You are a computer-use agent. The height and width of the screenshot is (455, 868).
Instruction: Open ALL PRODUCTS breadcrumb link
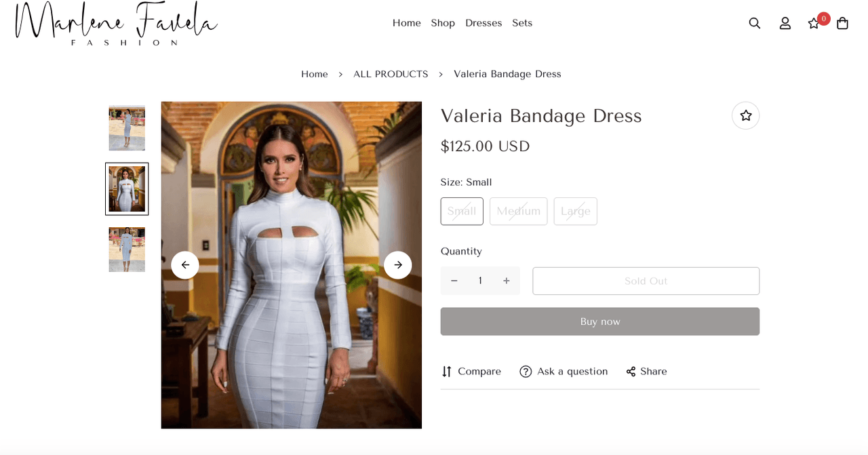coord(391,74)
